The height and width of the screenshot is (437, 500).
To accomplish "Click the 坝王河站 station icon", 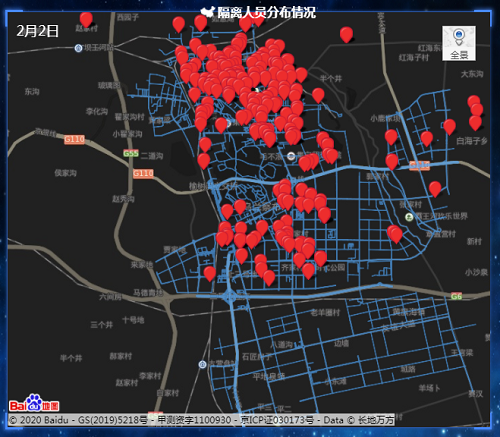I will (78, 48).
